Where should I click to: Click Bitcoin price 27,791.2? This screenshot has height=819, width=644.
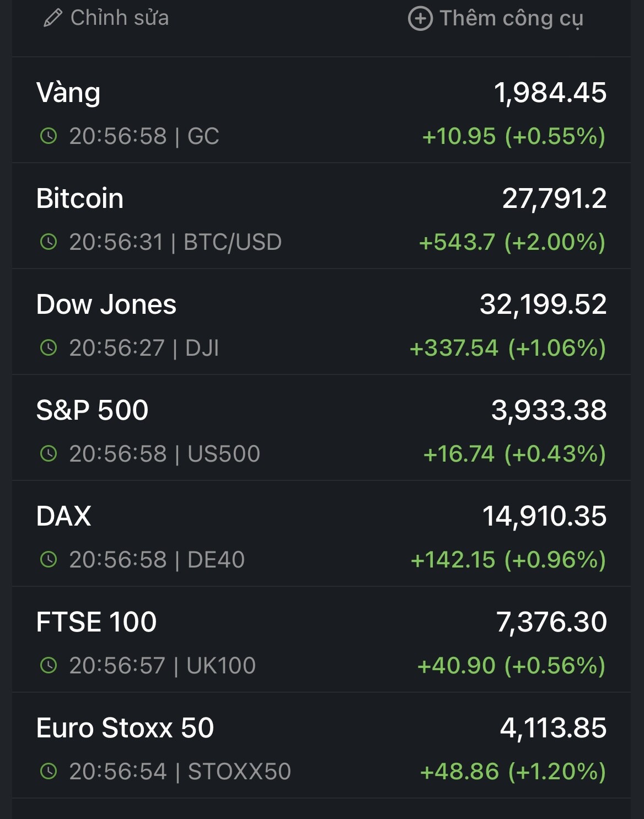coord(554,199)
